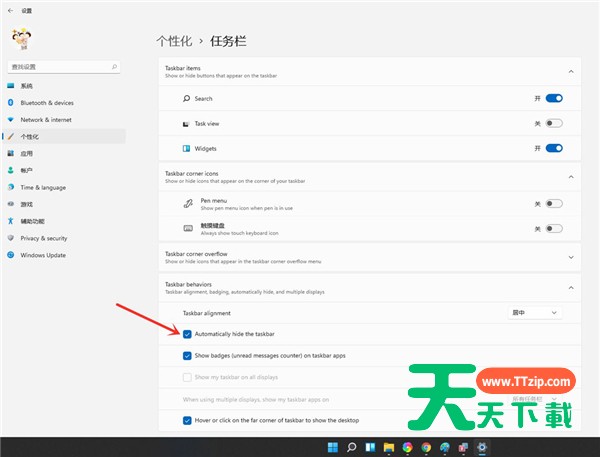Click the user profile avatar
This screenshot has height=457, width=600.
tap(20, 39)
